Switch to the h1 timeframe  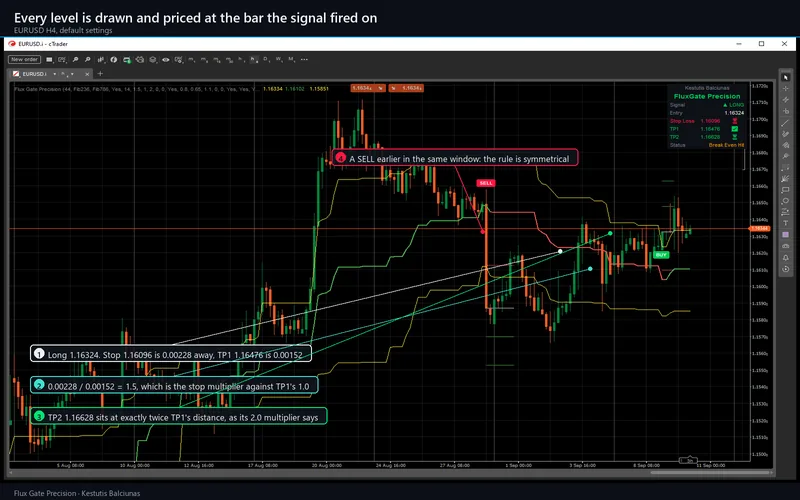coord(241,60)
